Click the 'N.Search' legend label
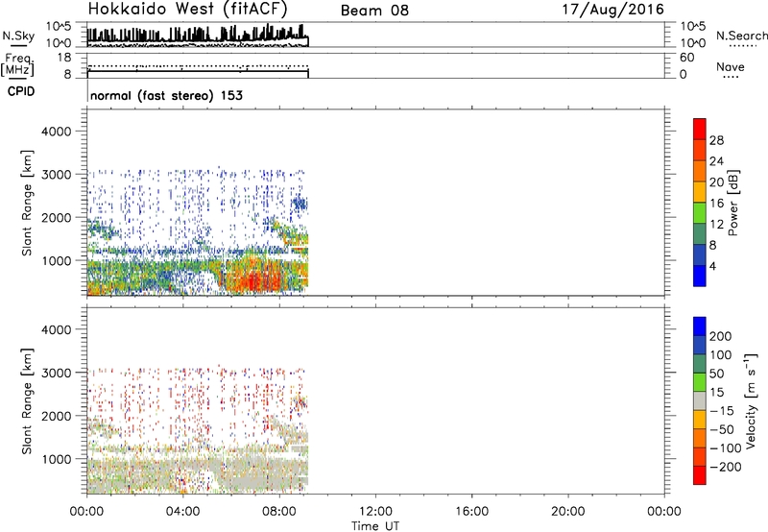Image resolution: width=768 pixels, height=532 pixels. (x=742, y=36)
